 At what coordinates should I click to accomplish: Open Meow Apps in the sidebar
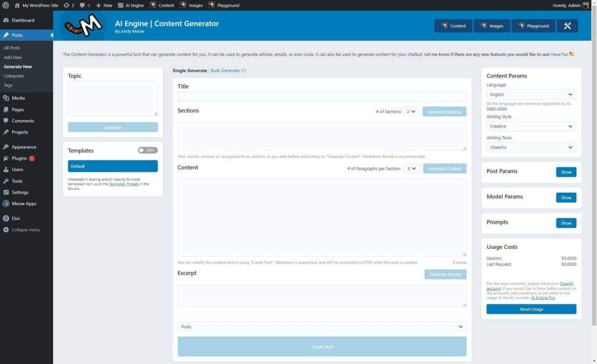point(23,203)
